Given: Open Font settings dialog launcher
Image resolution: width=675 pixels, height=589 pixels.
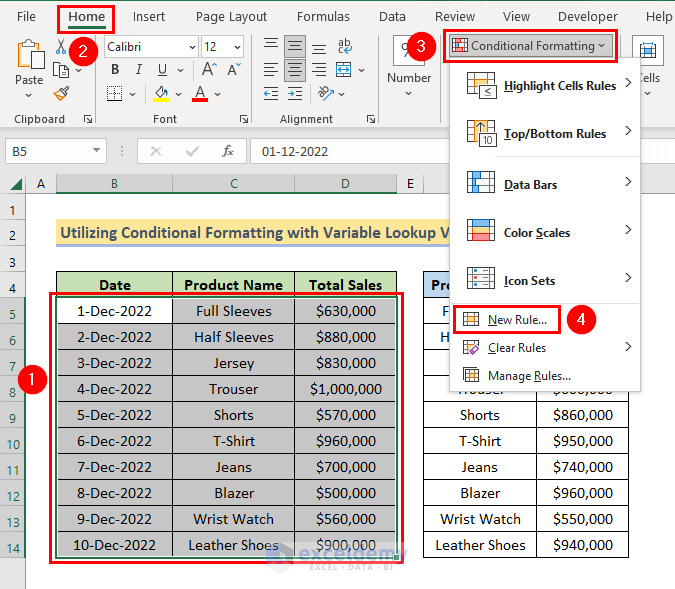Looking at the screenshot, I should point(244,119).
